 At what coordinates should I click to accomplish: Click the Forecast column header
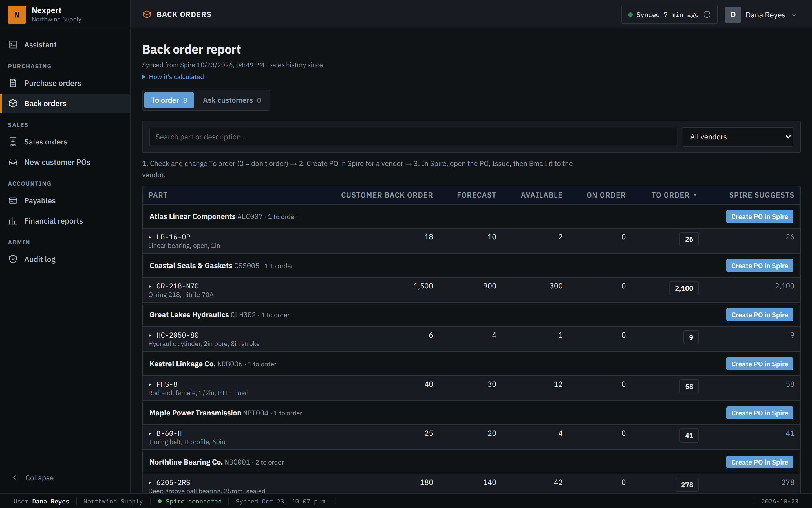click(x=476, y=195)
